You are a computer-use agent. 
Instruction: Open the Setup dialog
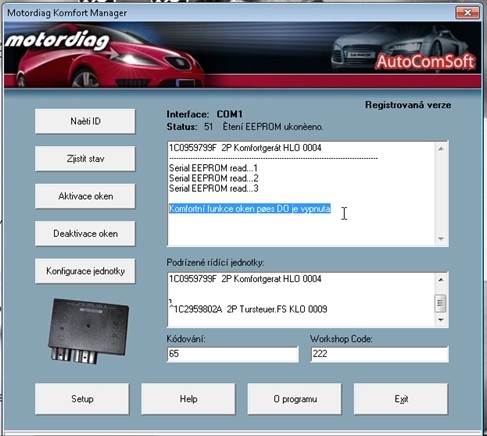[82, 399]
